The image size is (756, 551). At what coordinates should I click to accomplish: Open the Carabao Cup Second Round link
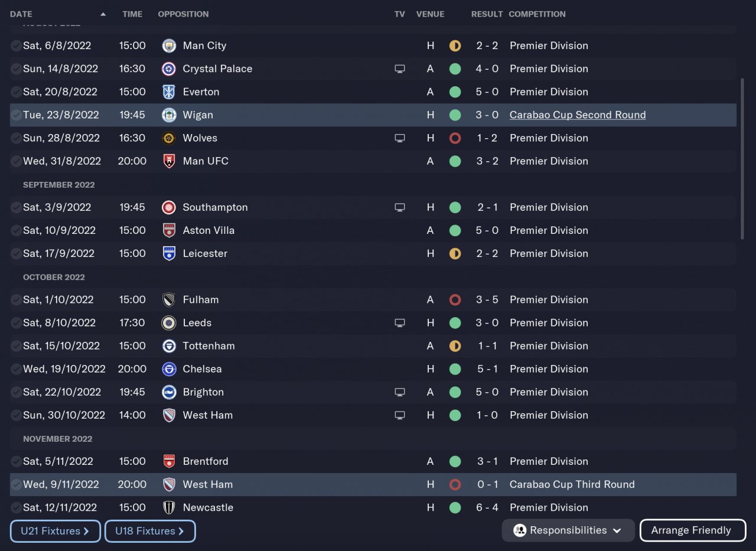tap(577, 115)
